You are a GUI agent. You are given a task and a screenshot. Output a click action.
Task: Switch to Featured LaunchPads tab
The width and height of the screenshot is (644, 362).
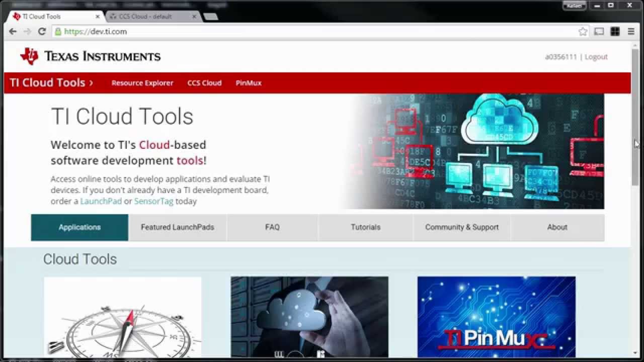(178, 227)
